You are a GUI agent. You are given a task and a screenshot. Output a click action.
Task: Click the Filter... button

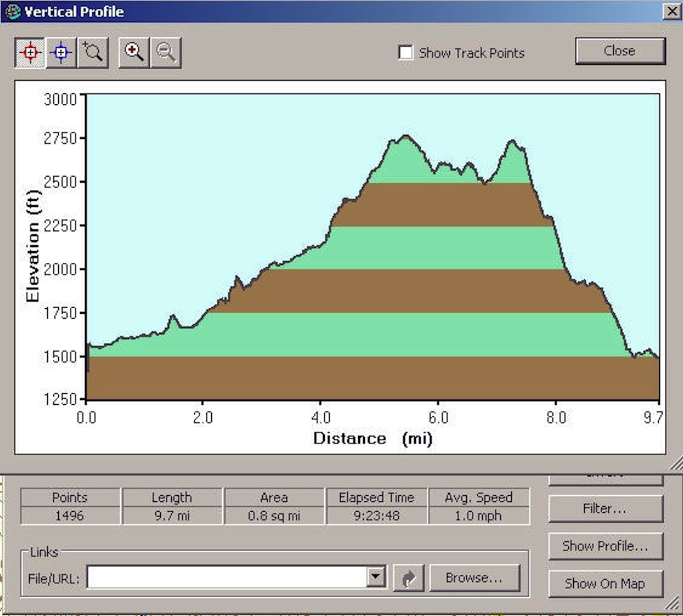pyautogui.click(x=606, y=509)
